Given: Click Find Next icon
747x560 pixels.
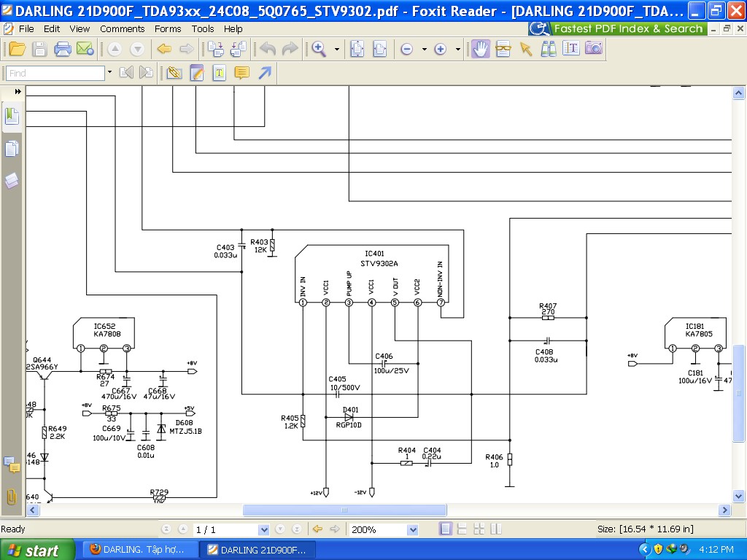Looking at the screenshot, I should click(x=146, y=72).
